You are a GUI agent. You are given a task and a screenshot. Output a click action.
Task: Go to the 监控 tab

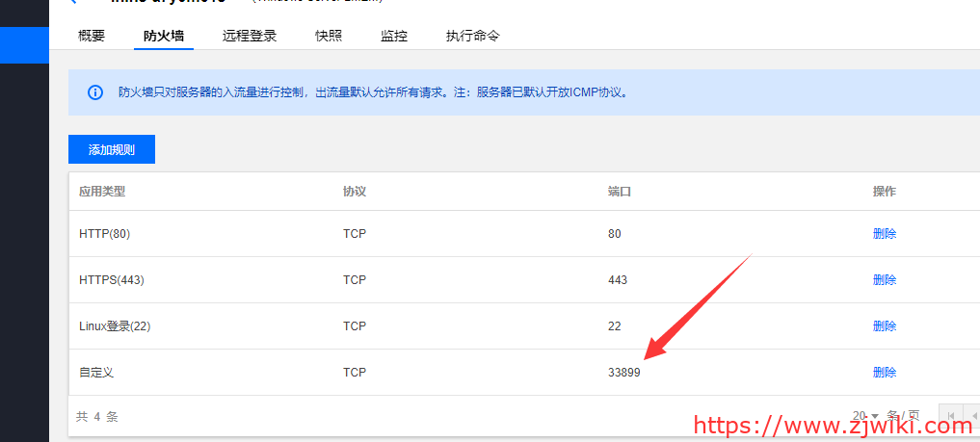[394, 36]
